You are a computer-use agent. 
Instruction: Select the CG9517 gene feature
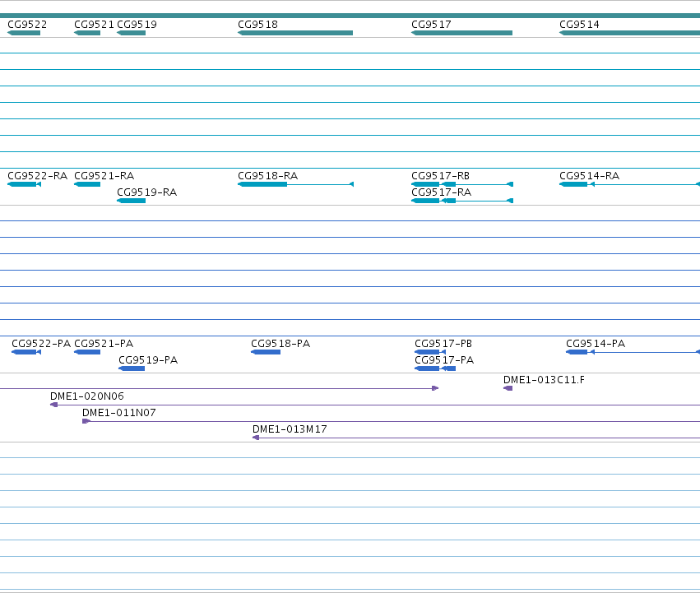(461, 33)
